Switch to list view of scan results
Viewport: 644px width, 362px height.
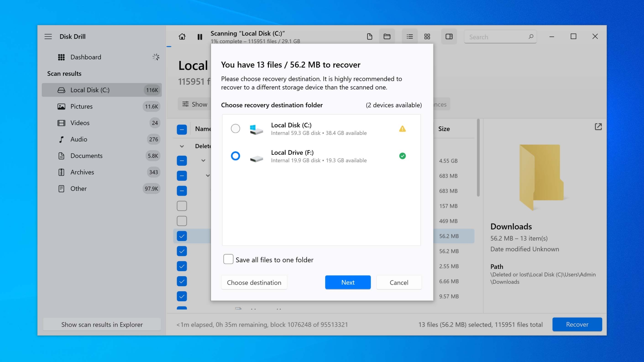coord(409,36)
